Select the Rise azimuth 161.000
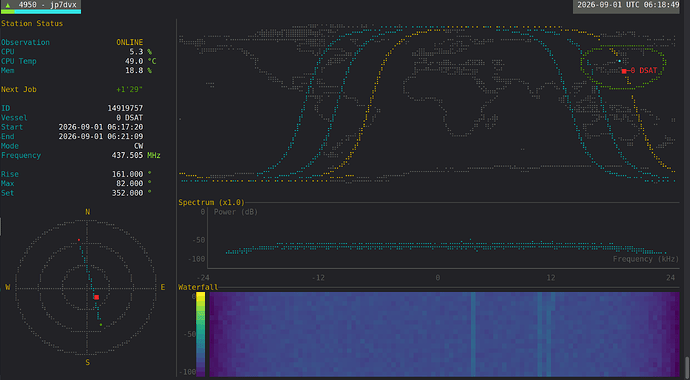The image size is (690, 380). point(127,174)
